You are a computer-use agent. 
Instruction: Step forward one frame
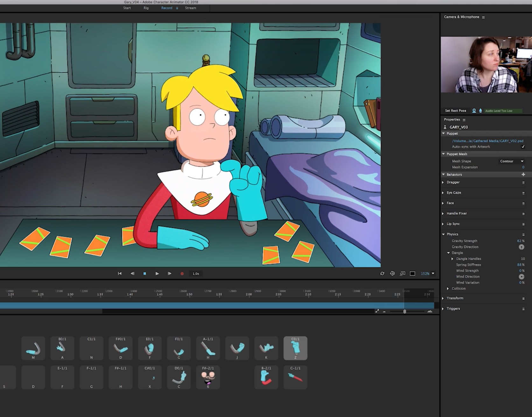point(169,273)
